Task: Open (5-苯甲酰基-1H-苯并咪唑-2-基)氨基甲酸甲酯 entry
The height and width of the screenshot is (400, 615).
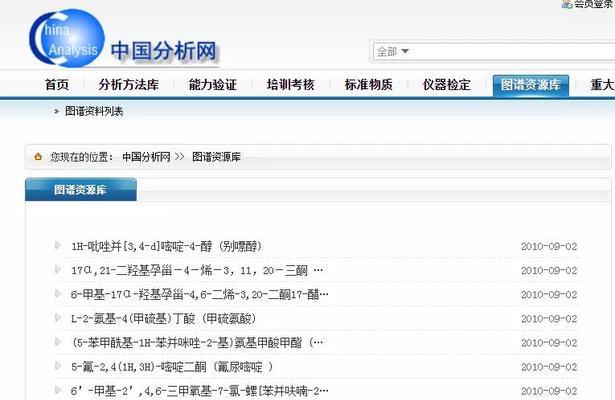Action: [x=197, y=343]
